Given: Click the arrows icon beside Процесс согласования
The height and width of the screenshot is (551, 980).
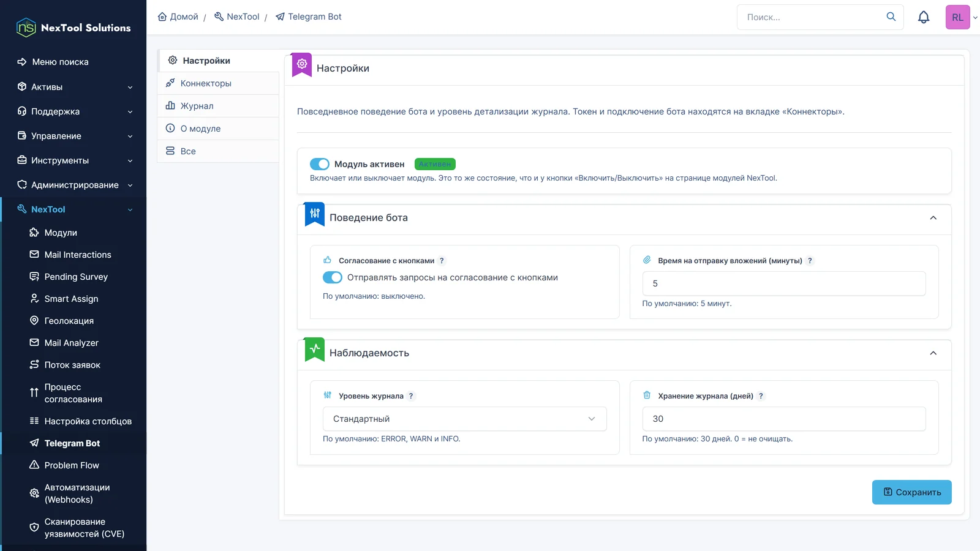Looking at the screenshot, I should [x=34, y=392].
